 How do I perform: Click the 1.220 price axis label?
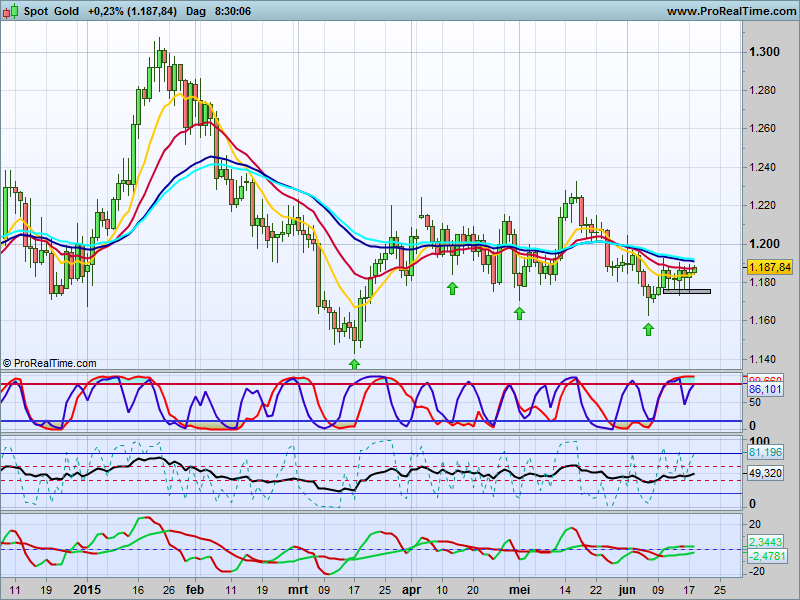coord(762,206)
